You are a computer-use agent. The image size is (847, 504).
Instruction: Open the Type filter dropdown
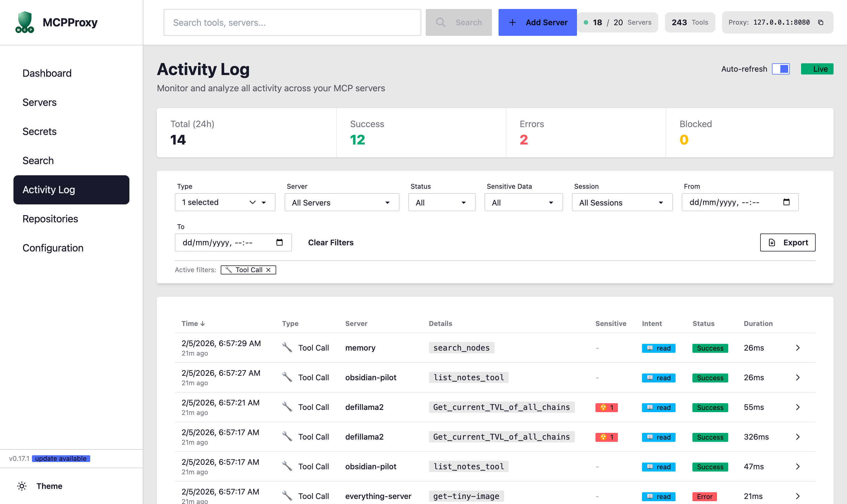225,202
